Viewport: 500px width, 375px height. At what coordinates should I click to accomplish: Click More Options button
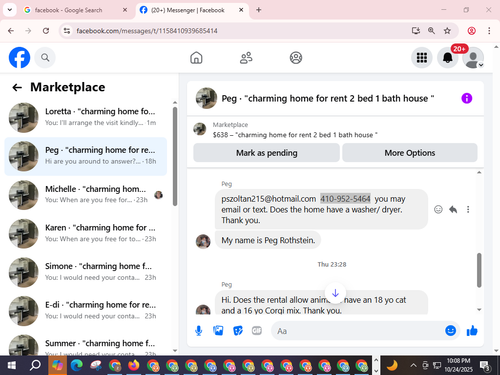coord(410,153)
